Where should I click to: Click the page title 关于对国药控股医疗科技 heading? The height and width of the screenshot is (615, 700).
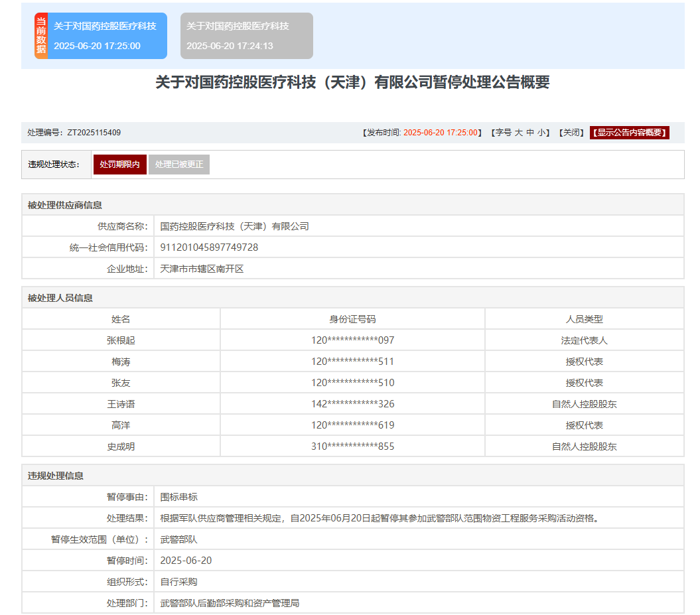pyautogui.click(x=353, y=82)
